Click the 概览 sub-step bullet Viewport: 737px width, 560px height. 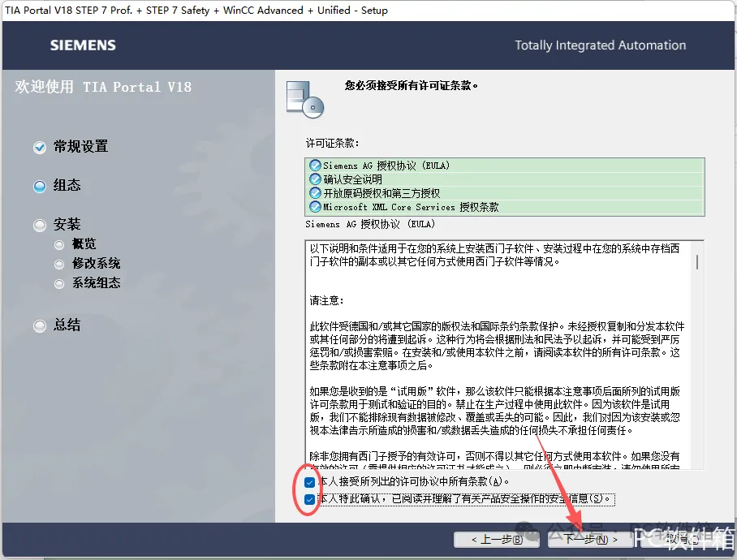(x=59, y=245)
